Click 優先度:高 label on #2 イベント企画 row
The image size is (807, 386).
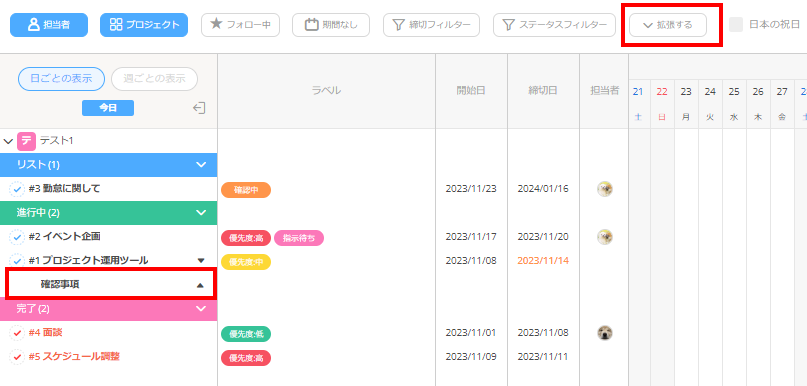pos(246,238)
